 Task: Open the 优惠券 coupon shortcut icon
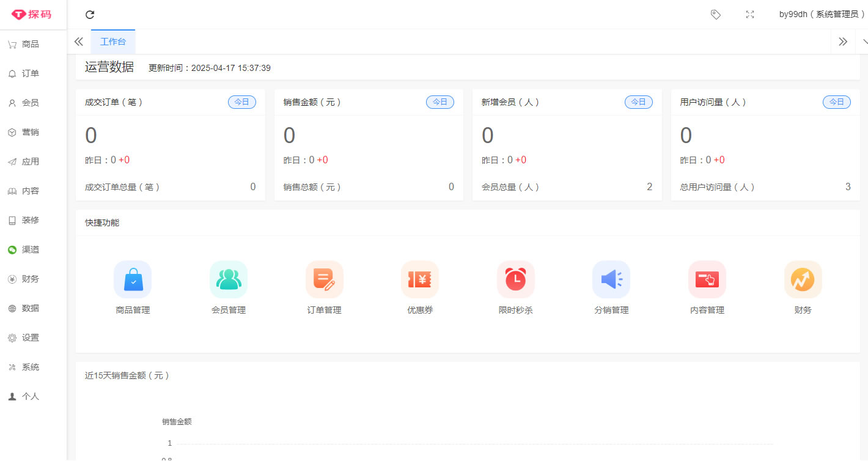coord(420,279)
